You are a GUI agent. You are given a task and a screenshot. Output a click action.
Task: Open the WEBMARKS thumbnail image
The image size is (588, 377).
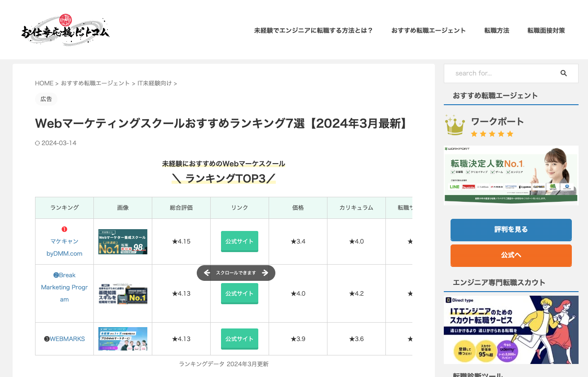click(123, 339)
